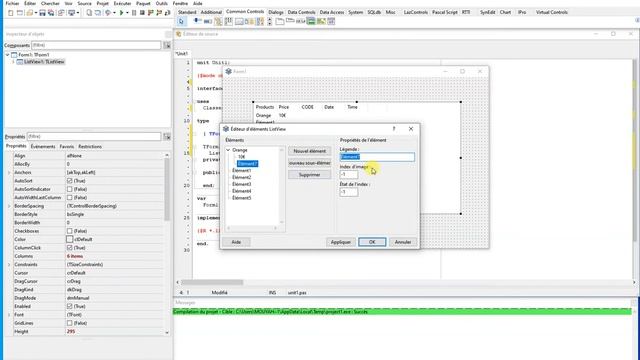Image resolution: width=640 pixels, height=360 pixels.
Task: Click in the Légende text field
Action: tap(377, 157)
